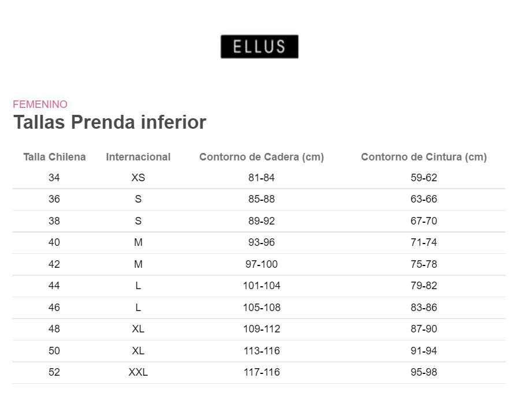
Task: Click Contorno de Cadera (cm) header
Action: click(x=262, y=157)
